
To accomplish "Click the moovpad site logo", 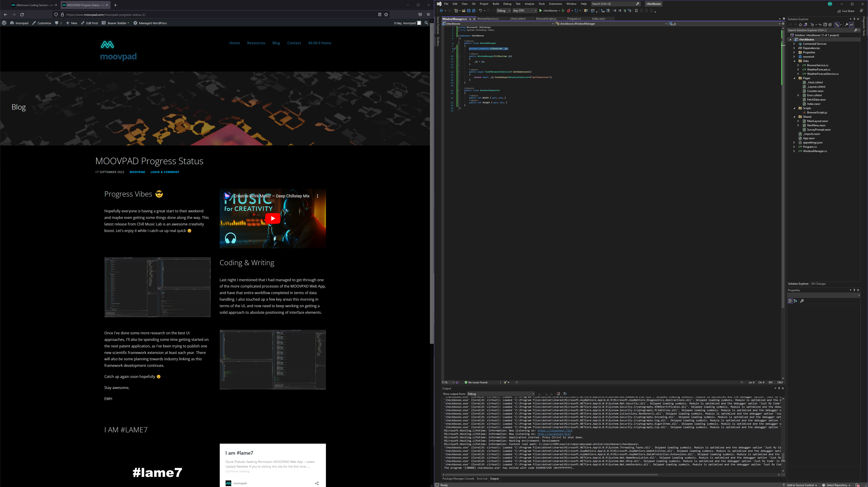I will [118, 51].
